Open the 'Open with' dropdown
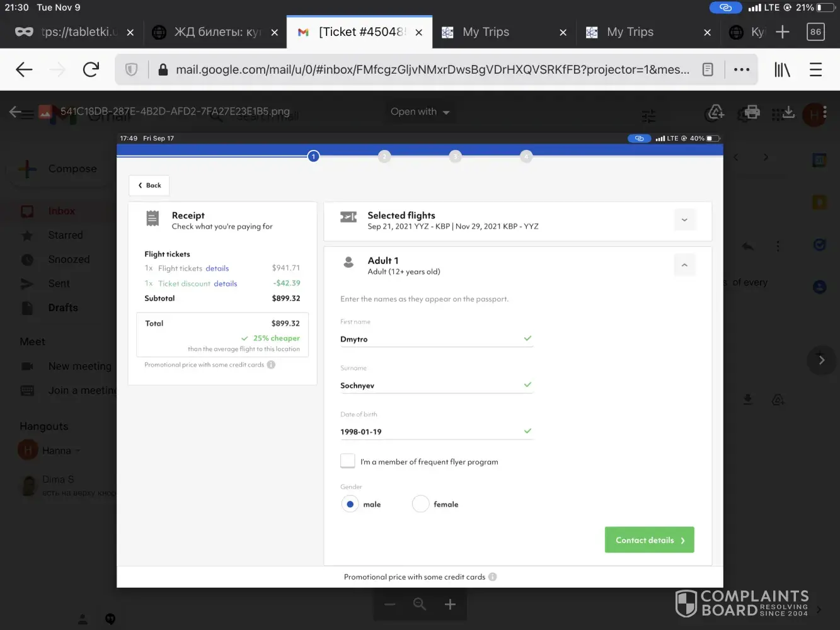 [420, 112]
